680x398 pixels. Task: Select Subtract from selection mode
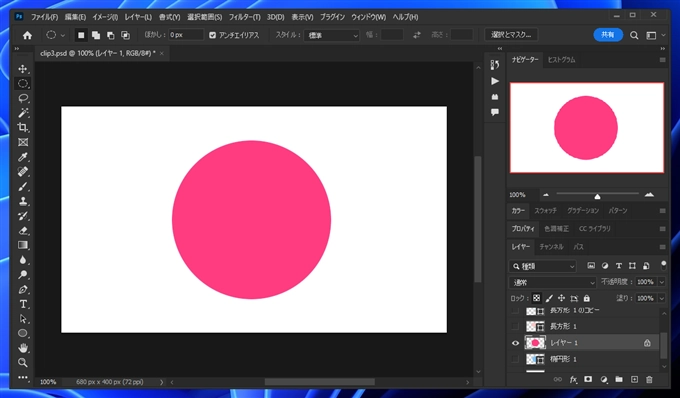(111, 35)
